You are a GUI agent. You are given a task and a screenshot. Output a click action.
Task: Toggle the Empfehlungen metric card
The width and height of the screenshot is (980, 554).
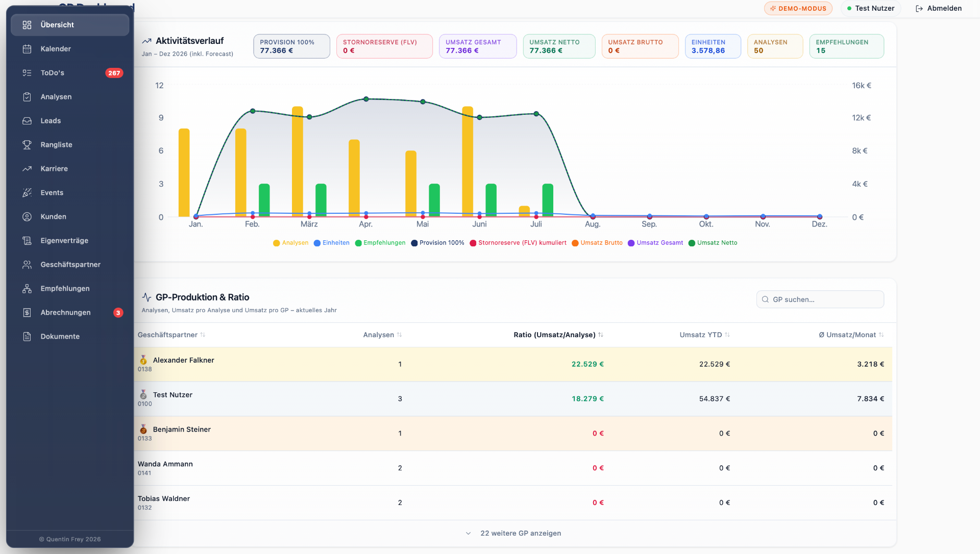point(846,46)
